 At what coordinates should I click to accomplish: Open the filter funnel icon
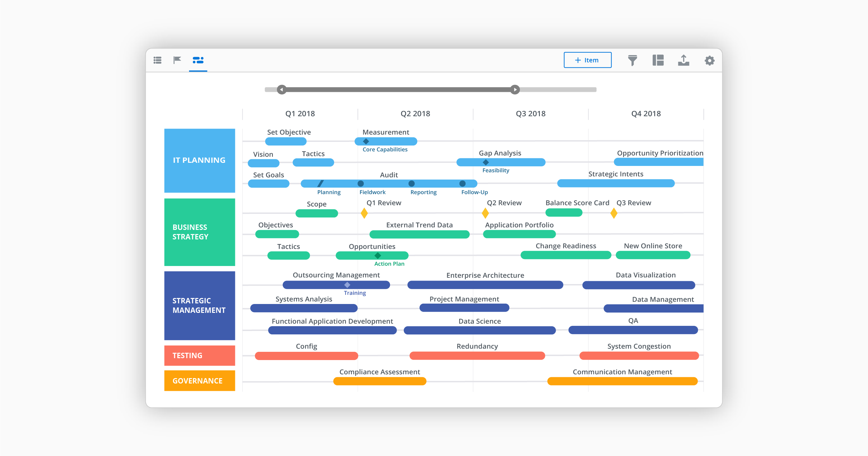[x=632, y=60]
